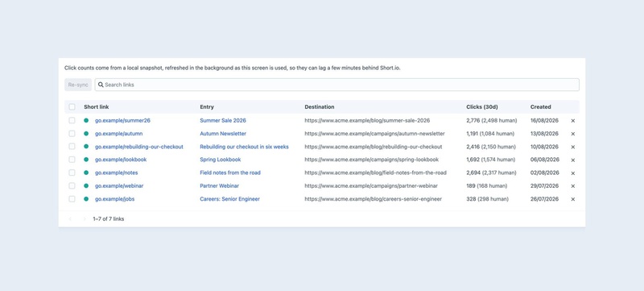This screenshot has height=291, width=644.
Task: Delete the go.example/lookbook link via its X icon
Action: (573, 160)
